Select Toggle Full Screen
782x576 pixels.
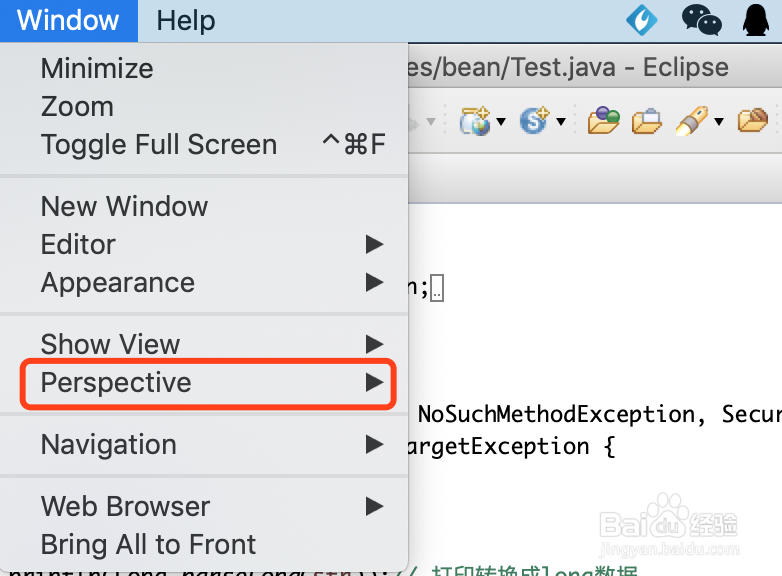tap(204, 145)
